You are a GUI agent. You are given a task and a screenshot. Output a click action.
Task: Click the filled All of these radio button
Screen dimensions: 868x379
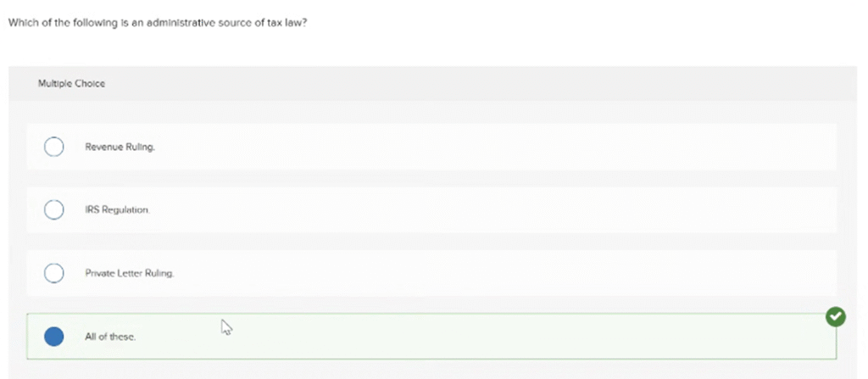[53, 337]
